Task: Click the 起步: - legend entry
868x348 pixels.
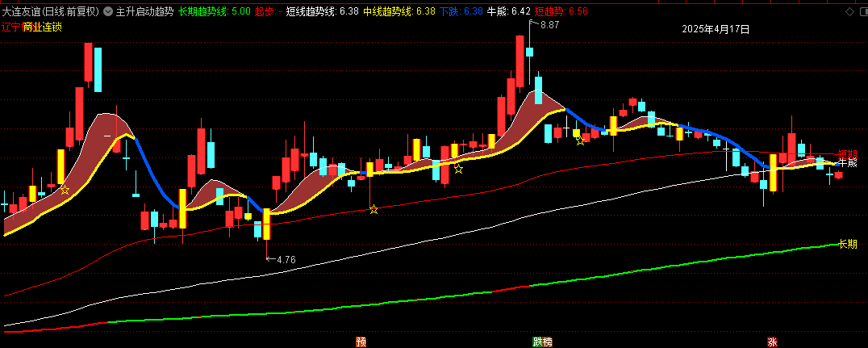Action: coord(269,11)
